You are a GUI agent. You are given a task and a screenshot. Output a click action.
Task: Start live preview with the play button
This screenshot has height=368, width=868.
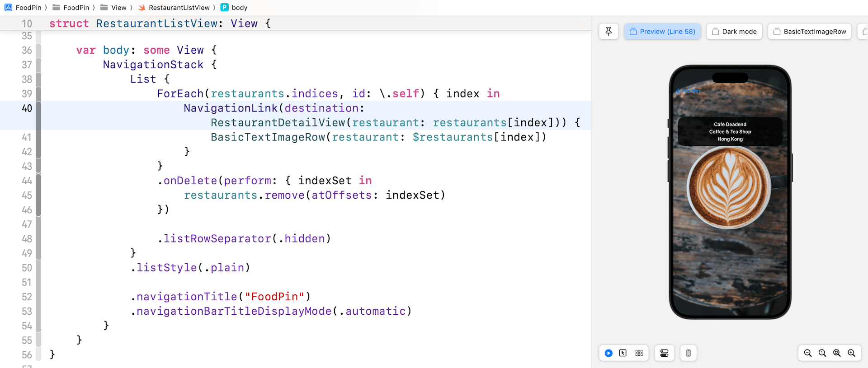click(x=609, y=353)
